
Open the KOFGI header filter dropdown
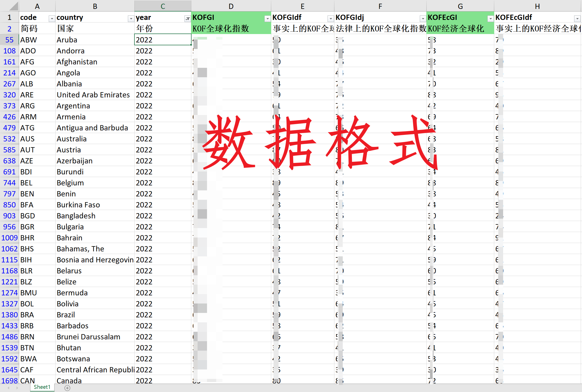(267, 18)
